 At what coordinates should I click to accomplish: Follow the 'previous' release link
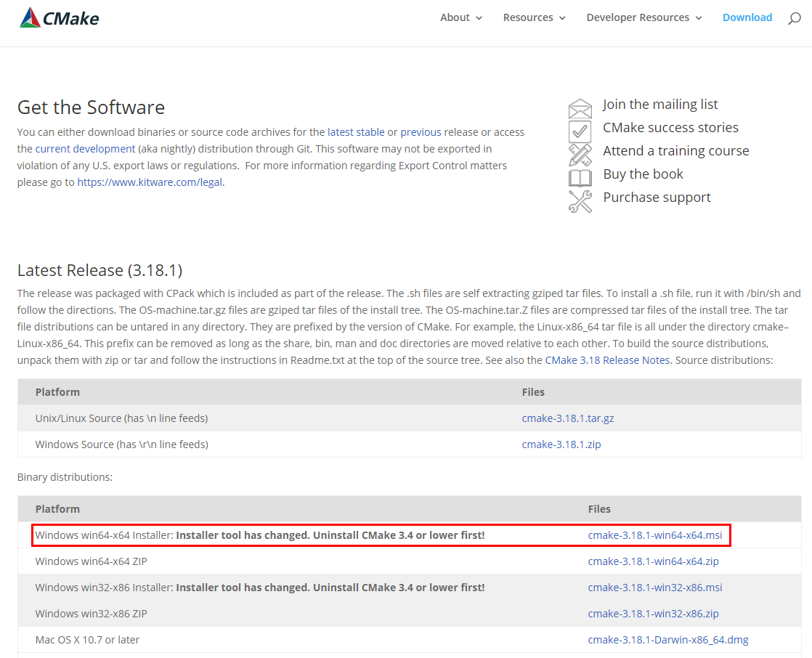coord(421,132)
